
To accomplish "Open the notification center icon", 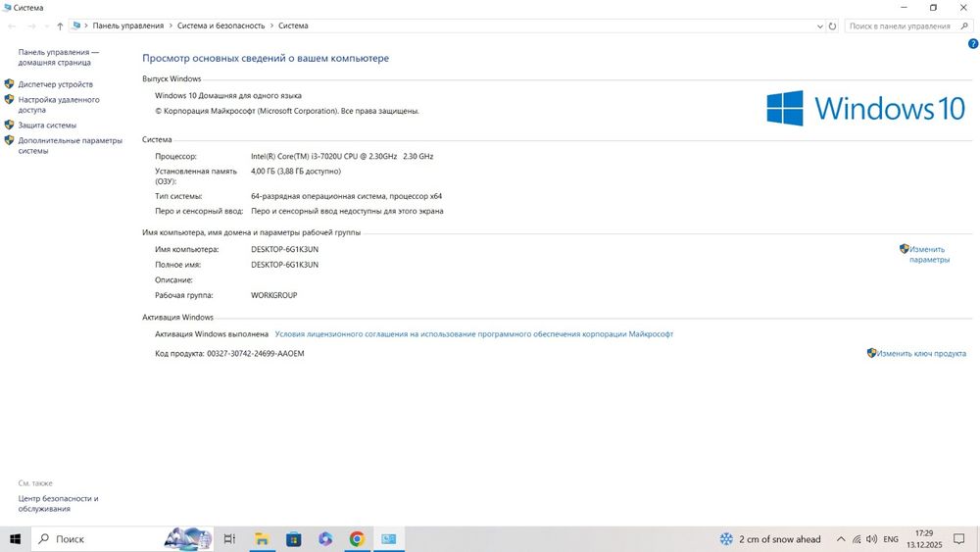I will pos(958,539).
